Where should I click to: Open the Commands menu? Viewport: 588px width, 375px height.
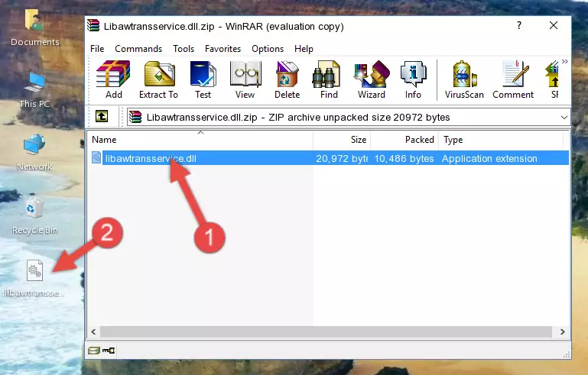[x=138, y=49]
